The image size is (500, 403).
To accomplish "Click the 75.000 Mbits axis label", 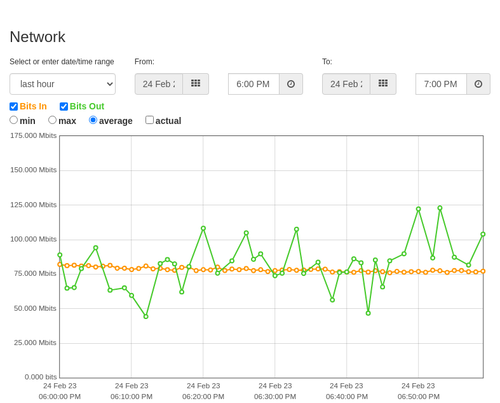I will coord(35,273).
